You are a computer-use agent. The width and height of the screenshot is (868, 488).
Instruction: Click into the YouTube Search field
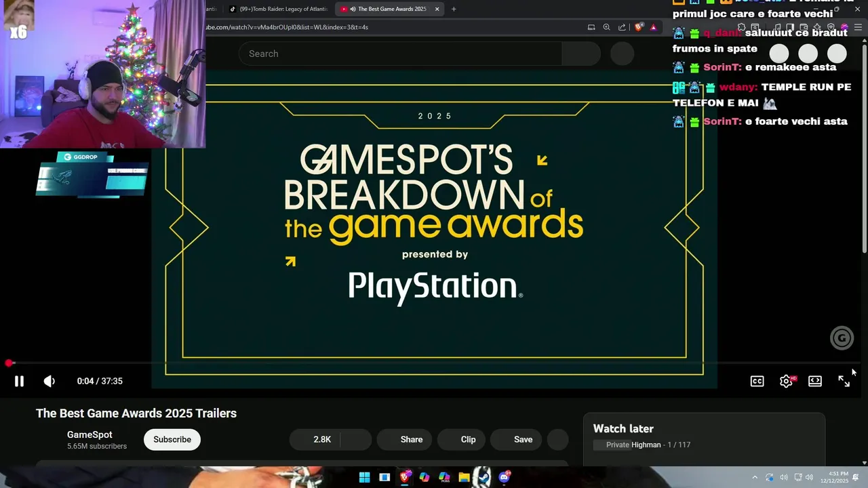click(400, 54)
